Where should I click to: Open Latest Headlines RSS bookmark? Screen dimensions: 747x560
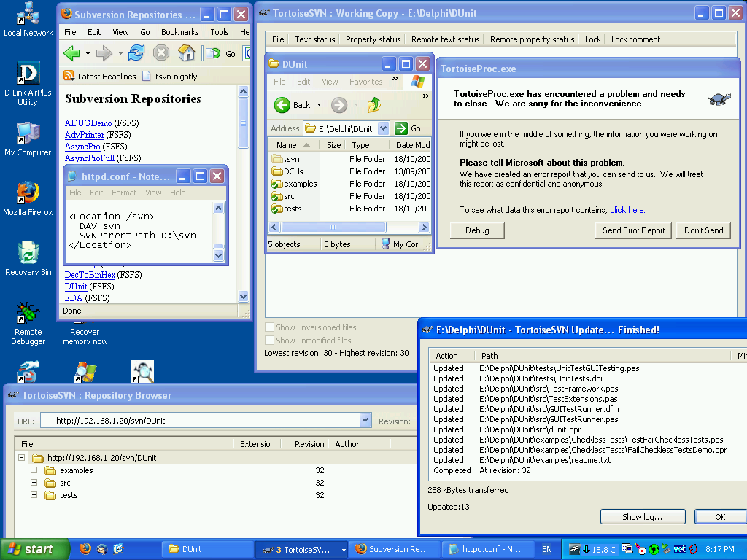point(99,76)
